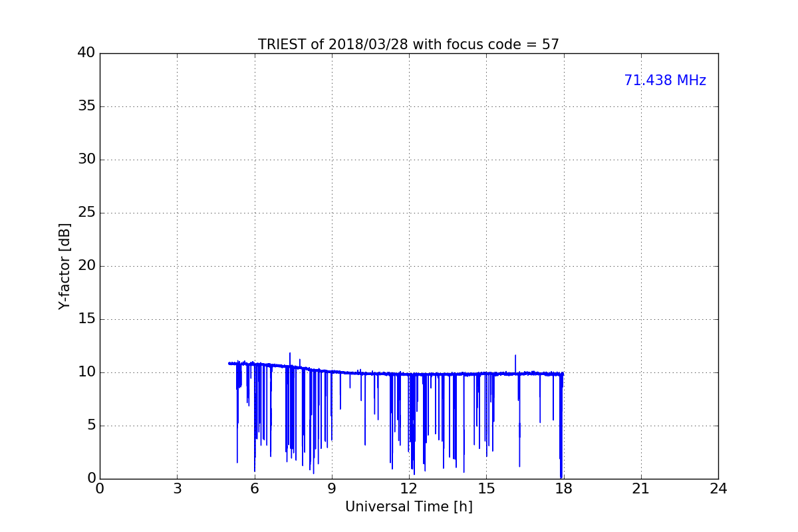Click the plot title mentioning TRIEST 2018/03/28
The height and width of the screenshot is (532, 798).
(408, 45)
